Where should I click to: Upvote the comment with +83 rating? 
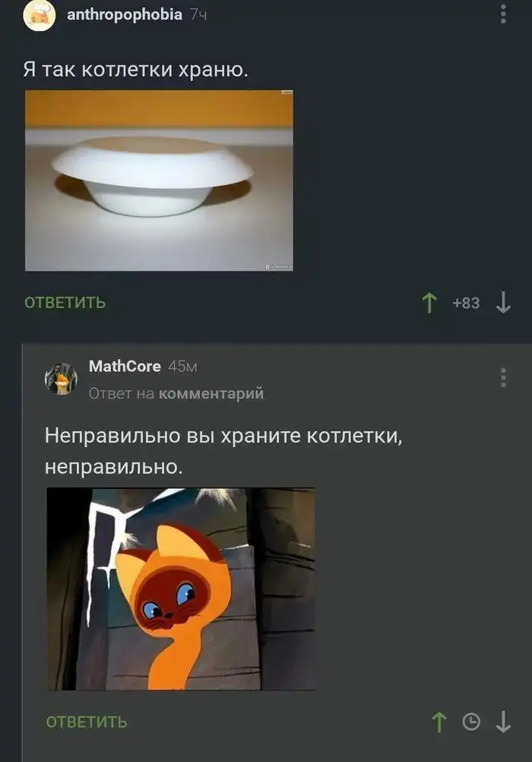coord(429,302)
